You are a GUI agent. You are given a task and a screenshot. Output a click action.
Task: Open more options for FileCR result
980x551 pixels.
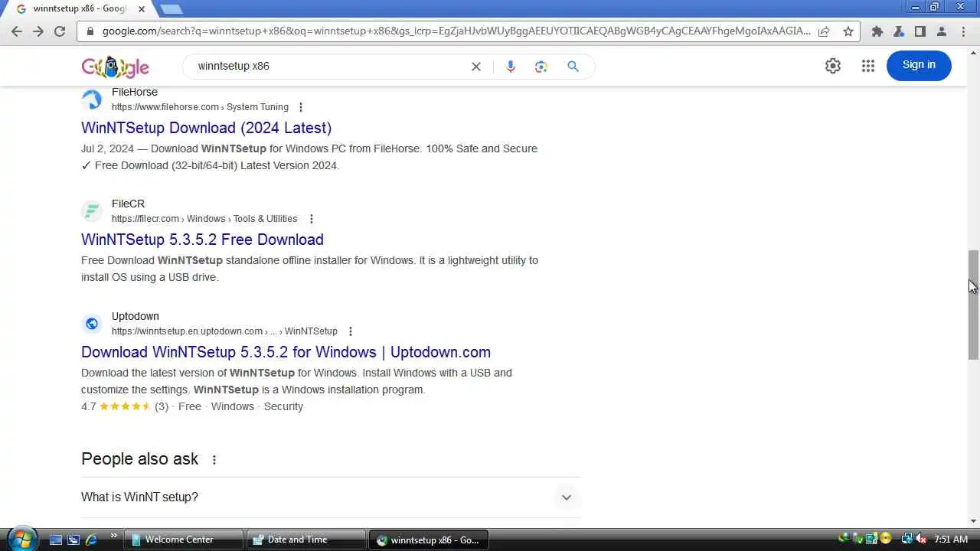tap(311, 219)
